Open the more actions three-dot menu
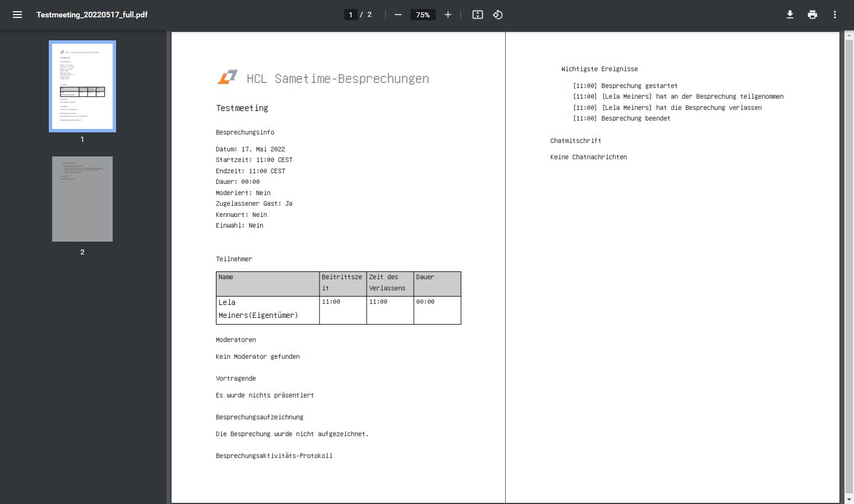Viewport: 854px width, 504px height. coord(835,15)
